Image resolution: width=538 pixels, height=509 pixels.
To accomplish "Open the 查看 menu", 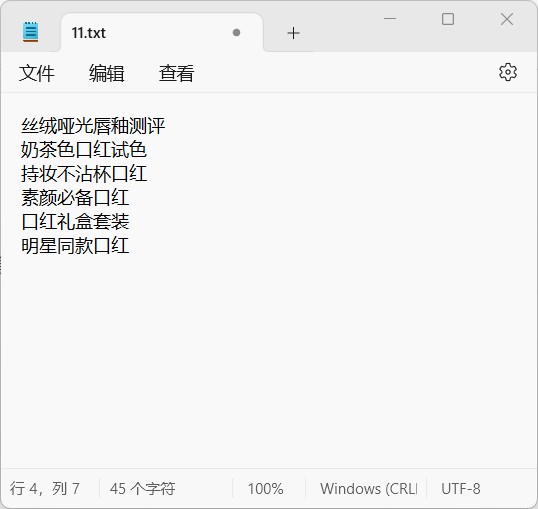I will (176, 73).
